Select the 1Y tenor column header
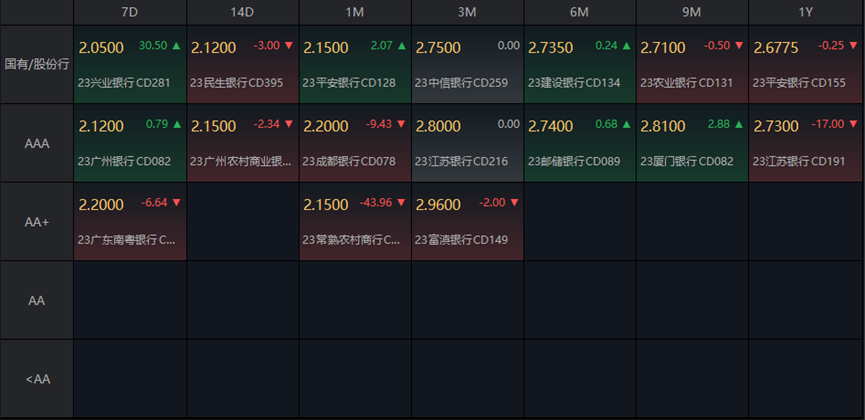Image resolution: width=865 pixels, height=420 pixels. (x=806, y=12)
